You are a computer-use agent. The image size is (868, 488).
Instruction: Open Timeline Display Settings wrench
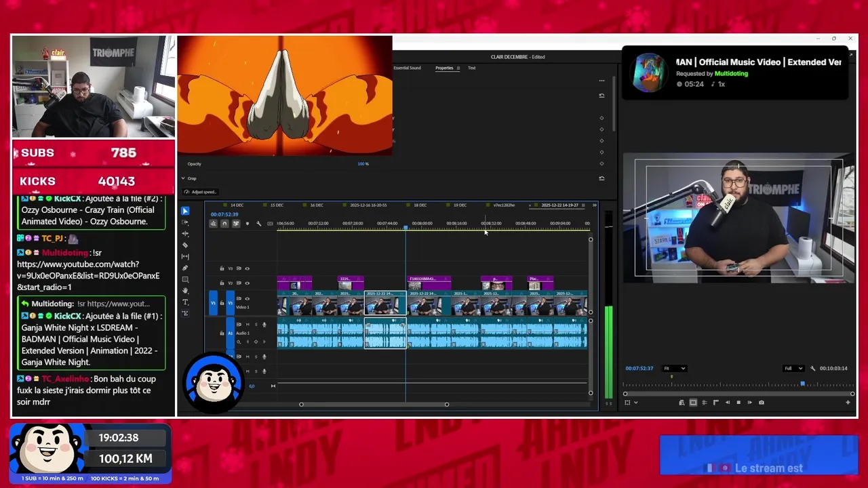point(259,224)
